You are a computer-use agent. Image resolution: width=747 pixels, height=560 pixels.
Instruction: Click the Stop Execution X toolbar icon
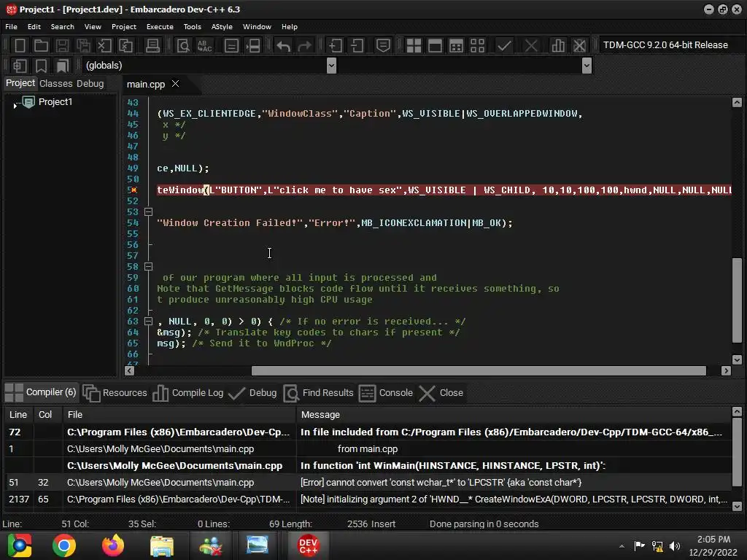531,46
